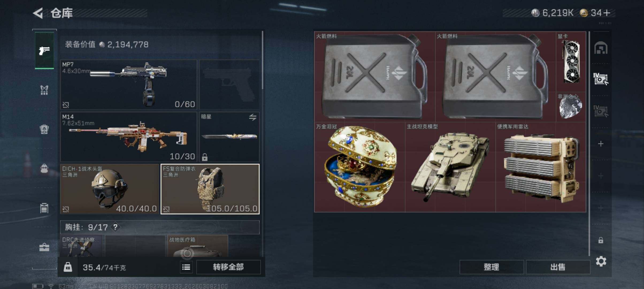Screen dimensions: 644x289
Task: Click the swap arrows on 暗星 knife slot
Action: tap(253, 117)
